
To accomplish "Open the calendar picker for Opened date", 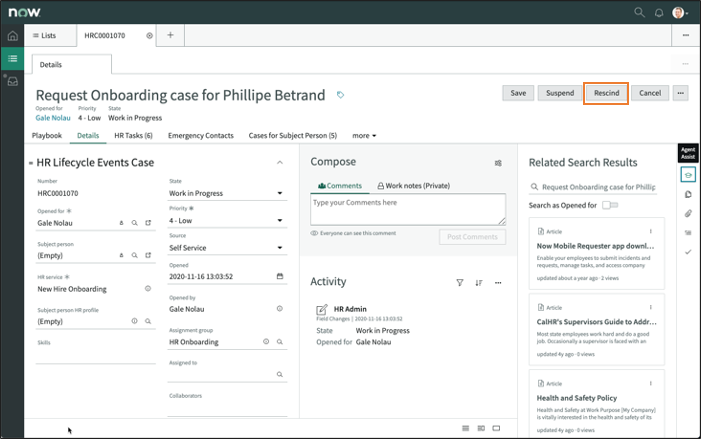I will (280, 276).
